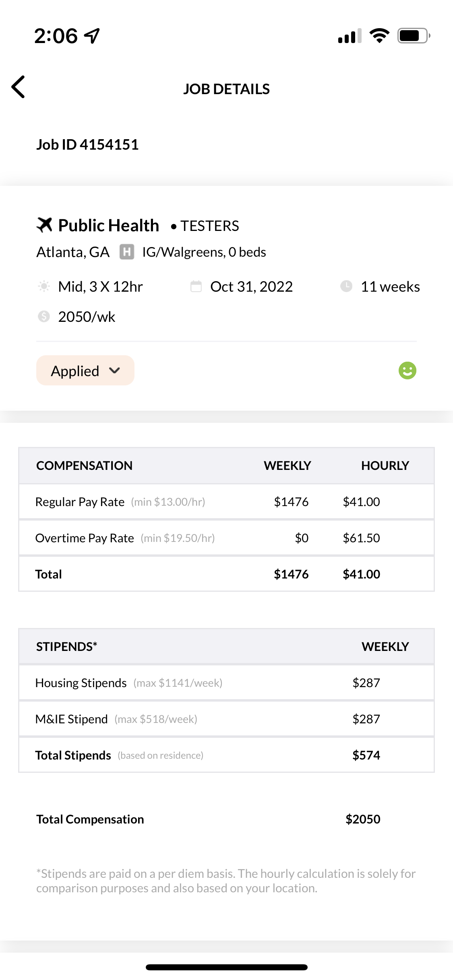Tap the clock duration icon
The image size is (453, 980).
click(x=346, y=286)
